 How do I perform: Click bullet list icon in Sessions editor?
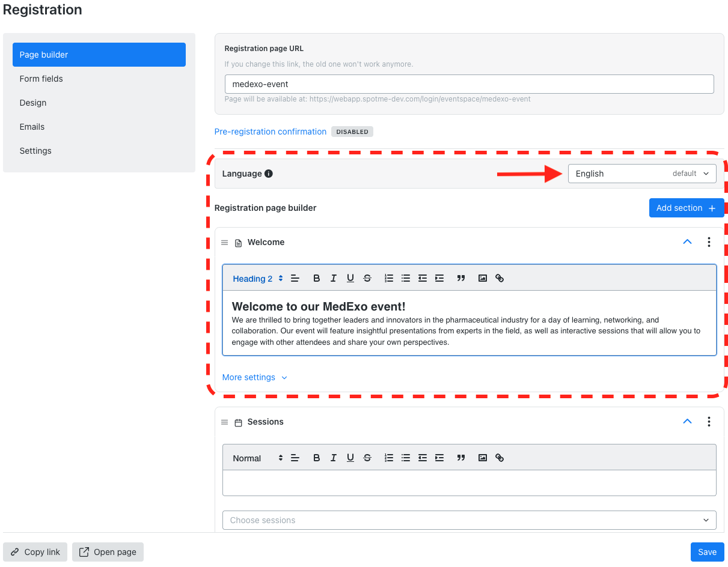point(406,458)
